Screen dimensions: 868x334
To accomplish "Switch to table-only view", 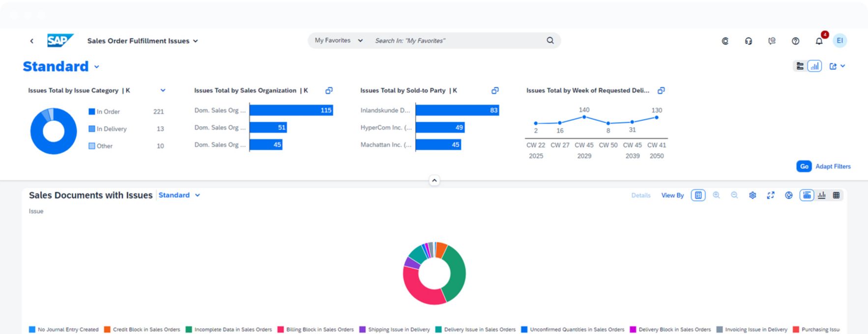I will click(836, 195).
